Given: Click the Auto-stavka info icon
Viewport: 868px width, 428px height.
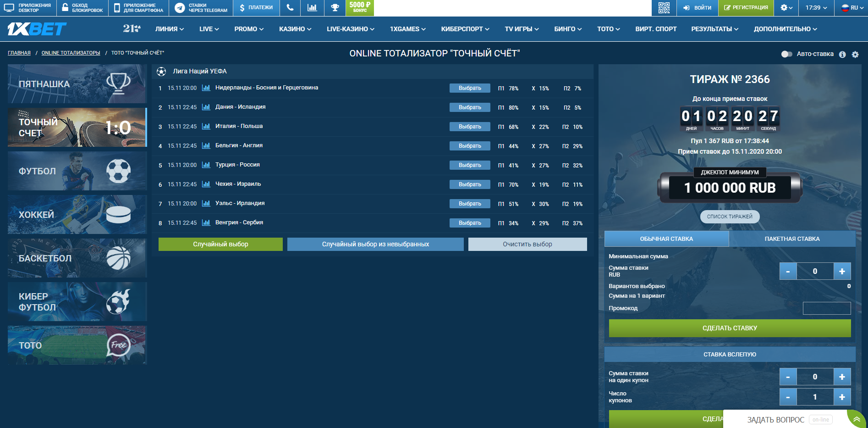Looking at the screenshot, I should tap(842, 54).
